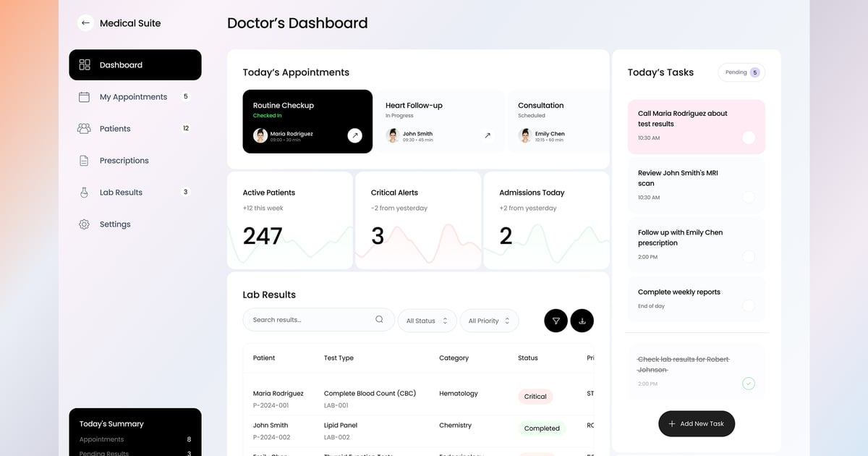Click the download icon in Lab Results

coord(582,321)
